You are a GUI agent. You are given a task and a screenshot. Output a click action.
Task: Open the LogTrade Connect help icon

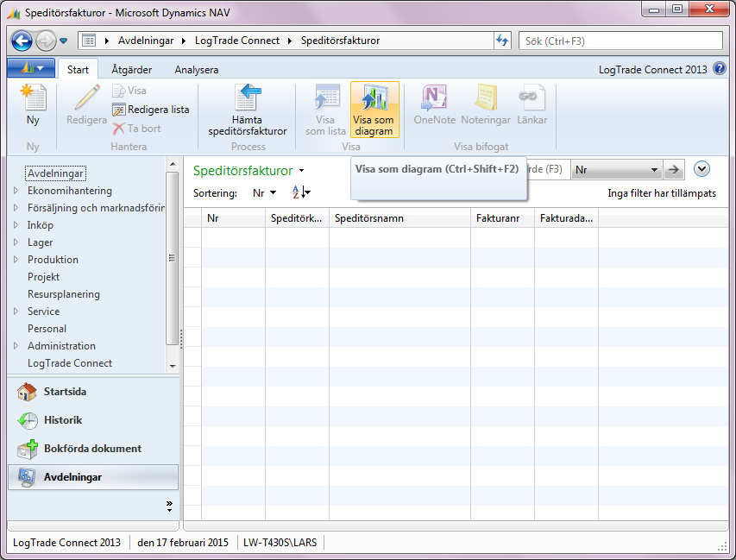click(x=719, y=68)
